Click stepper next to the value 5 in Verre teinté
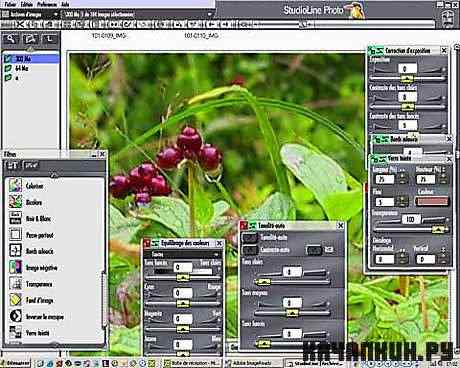 coord(403,201)
